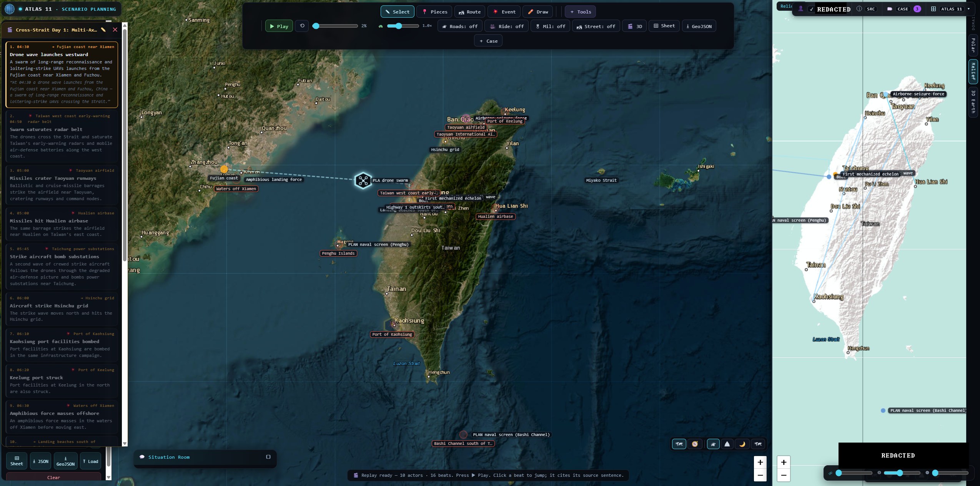Expand the + Tools menu
The image size is (980, 486).
pyautogui.click(x=580, y=12)
